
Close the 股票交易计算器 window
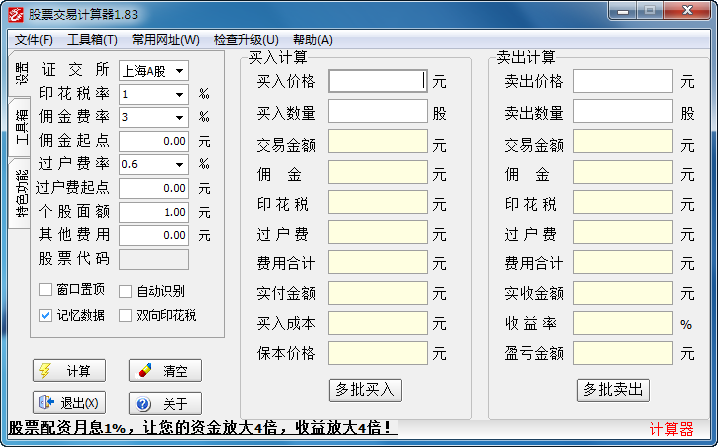(x=687, y=11)
